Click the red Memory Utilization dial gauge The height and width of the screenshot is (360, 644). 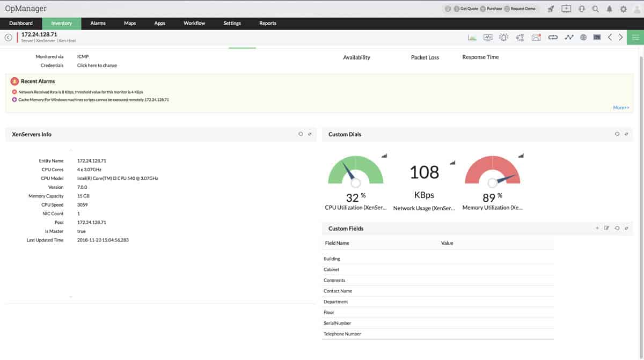pos(492,171)
